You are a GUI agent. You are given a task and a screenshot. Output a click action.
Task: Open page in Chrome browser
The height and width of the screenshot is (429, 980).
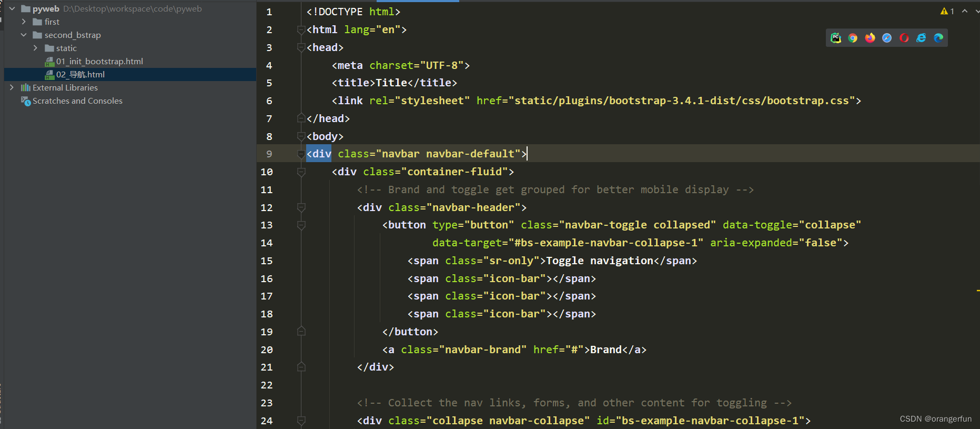click(853, 38)
